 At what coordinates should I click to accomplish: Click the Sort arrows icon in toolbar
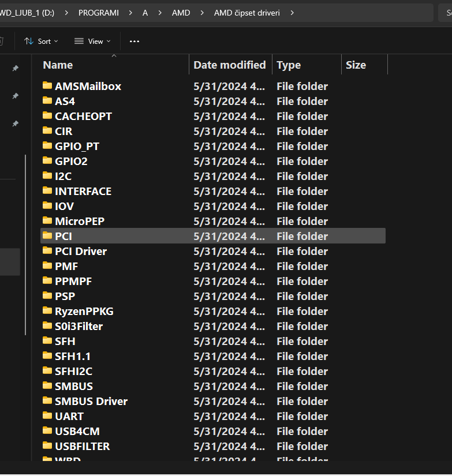point(29,41)
